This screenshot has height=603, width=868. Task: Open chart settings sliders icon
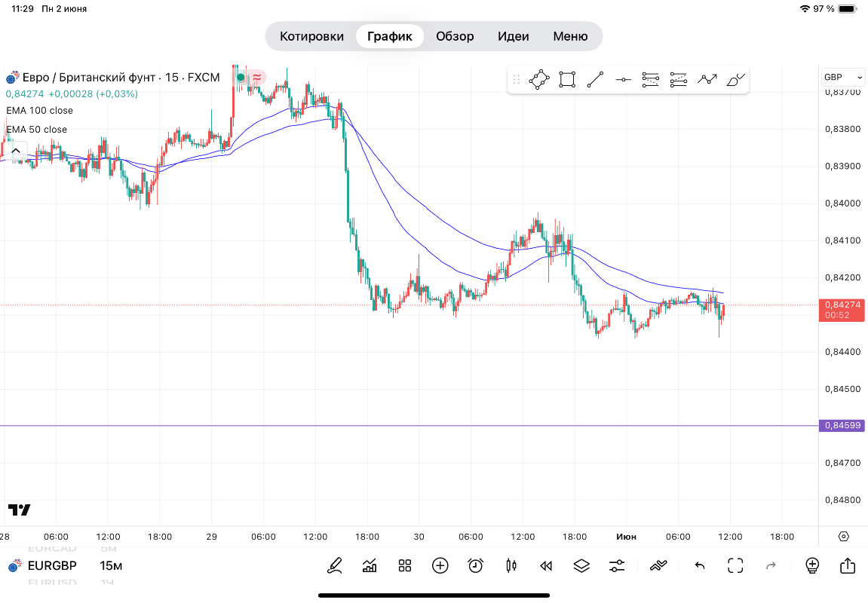point(617,565)
